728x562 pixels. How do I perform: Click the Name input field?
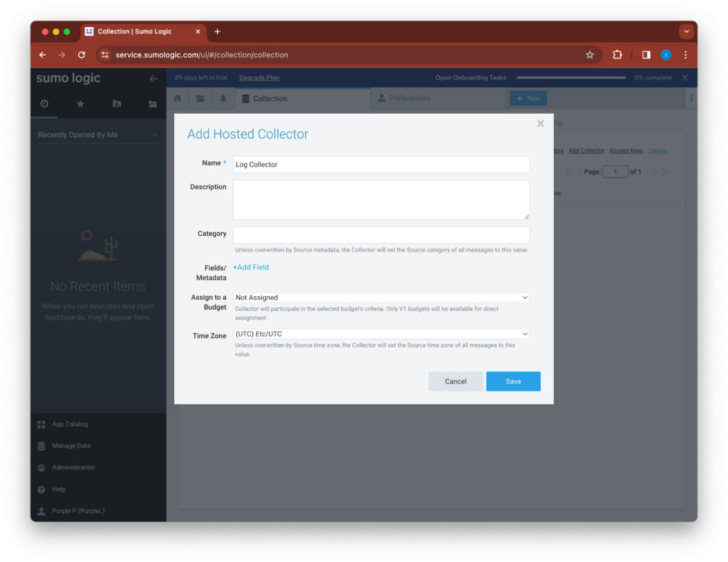click(381, 164)
